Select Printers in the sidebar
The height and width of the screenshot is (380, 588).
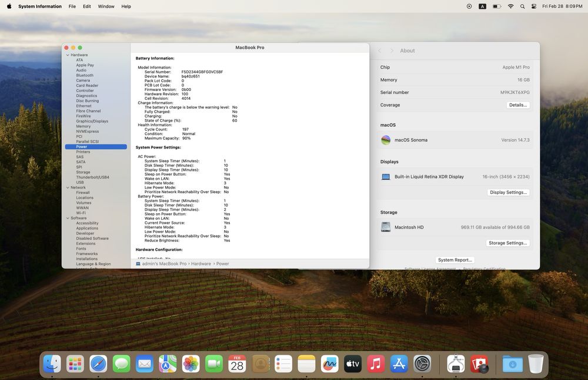(83, 152)
